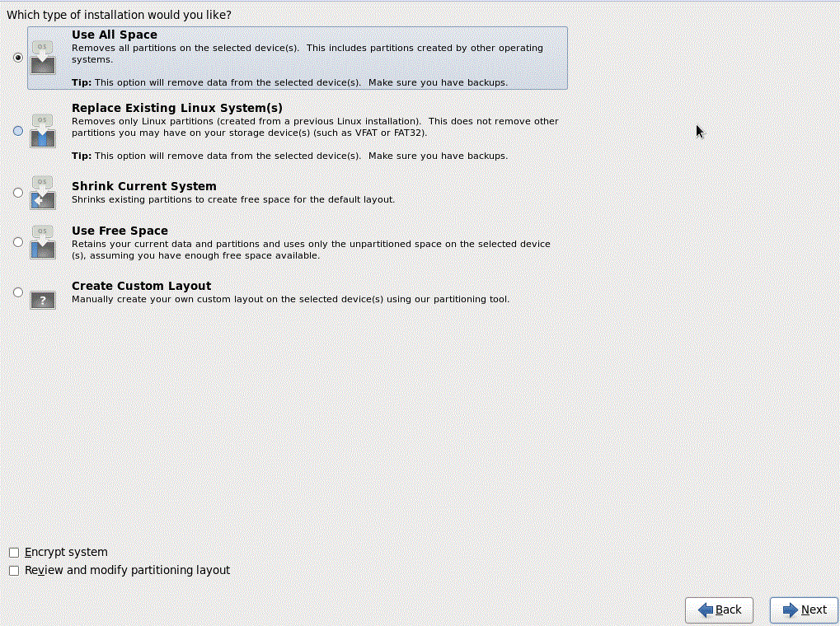Click the Use All Space heading text

click(x=114, y=35)
